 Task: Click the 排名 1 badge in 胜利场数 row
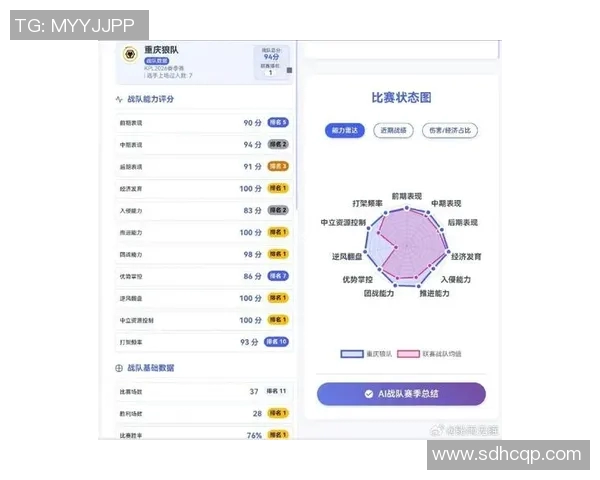point(278,413)
